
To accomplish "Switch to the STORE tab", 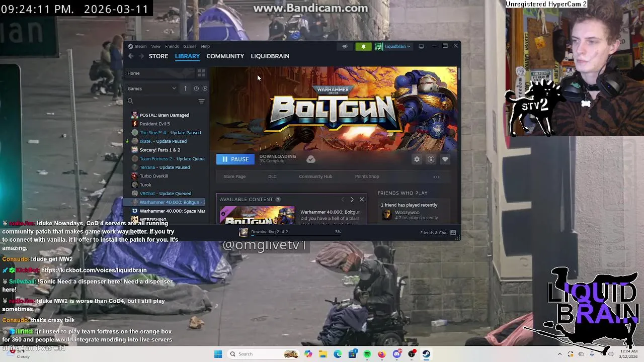I will click(158, 56).
